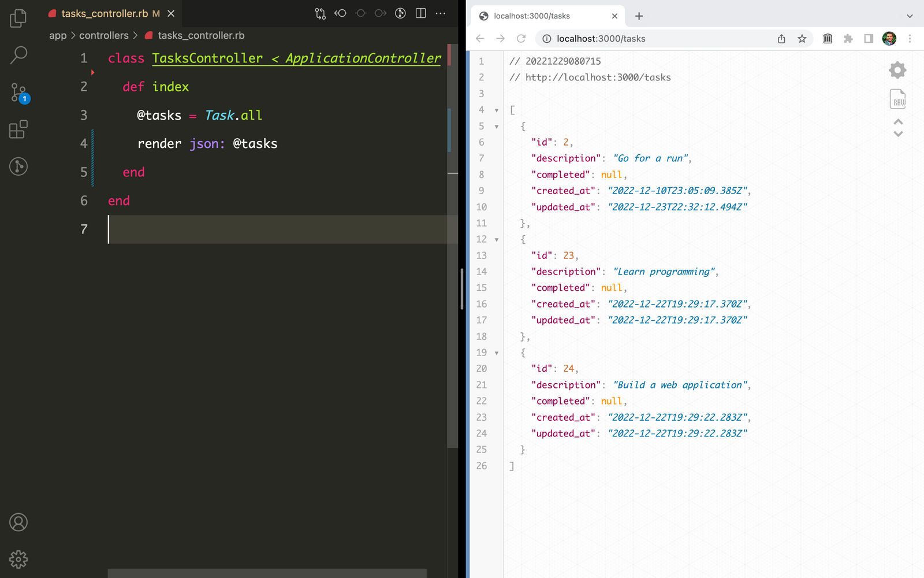Image resolution: width=924 pixels, height=578 pixels.
Task: Bookmark the tasks page with the star
Action: tap(802, 39)
